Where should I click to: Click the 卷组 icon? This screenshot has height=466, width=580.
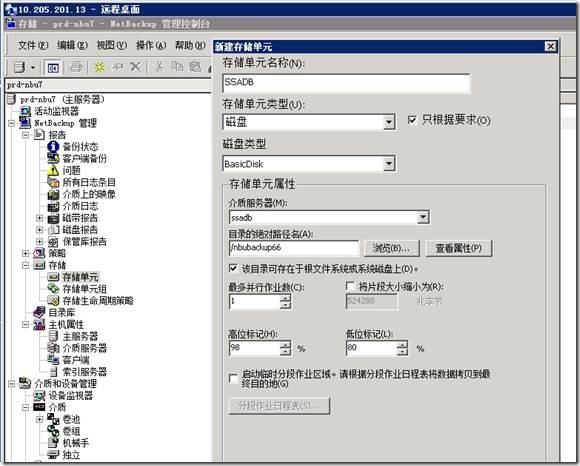[x=53, y=431]
